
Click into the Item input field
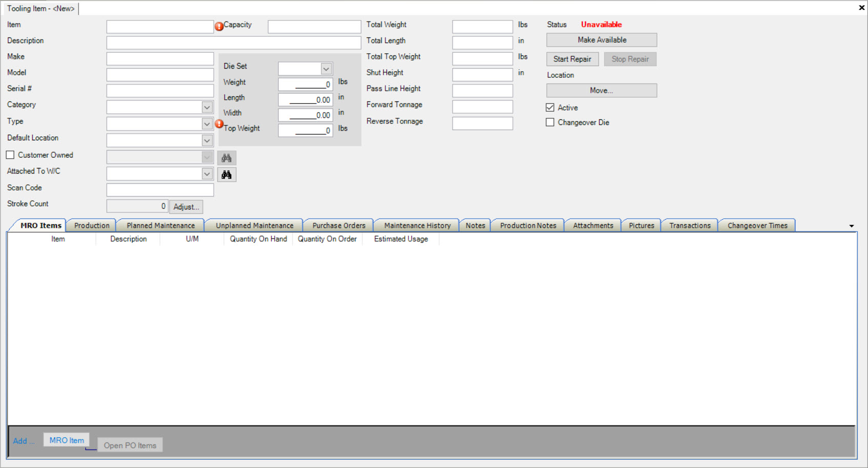point(160,27)
